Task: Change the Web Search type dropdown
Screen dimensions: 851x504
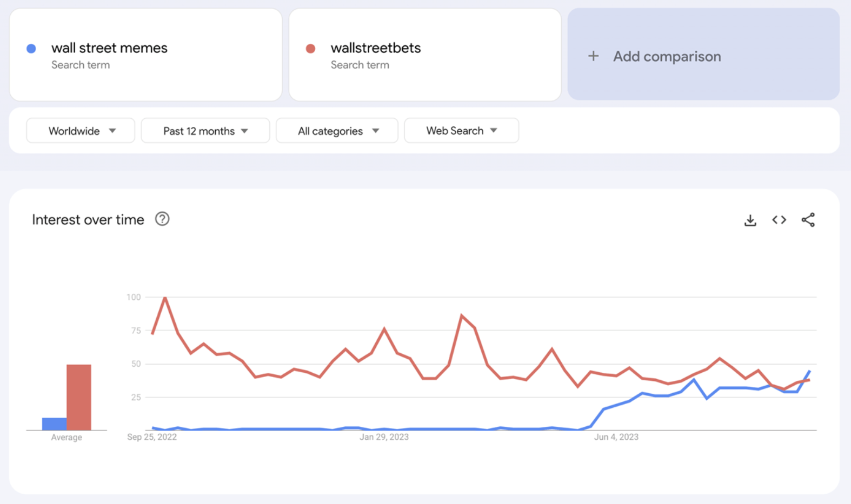Action: [461, 131]
